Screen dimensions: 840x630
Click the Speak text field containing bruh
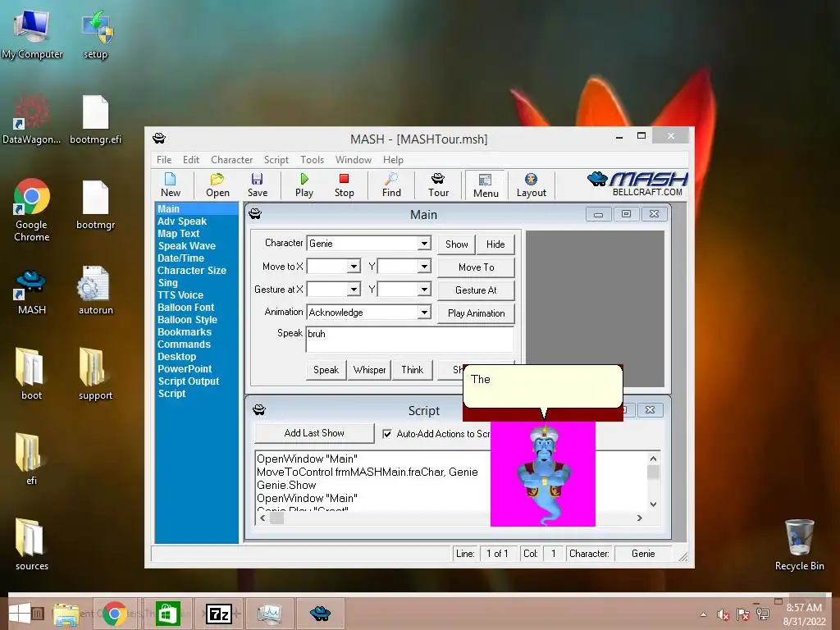click(410, 339)
